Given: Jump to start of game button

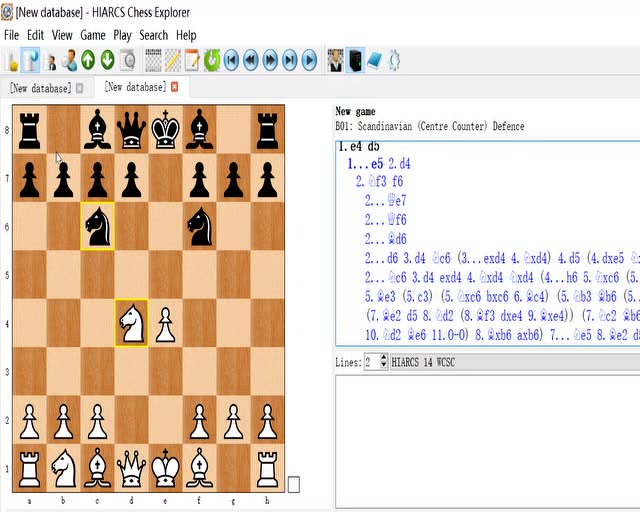Looking at the screenshot, I should pos(231,60).
